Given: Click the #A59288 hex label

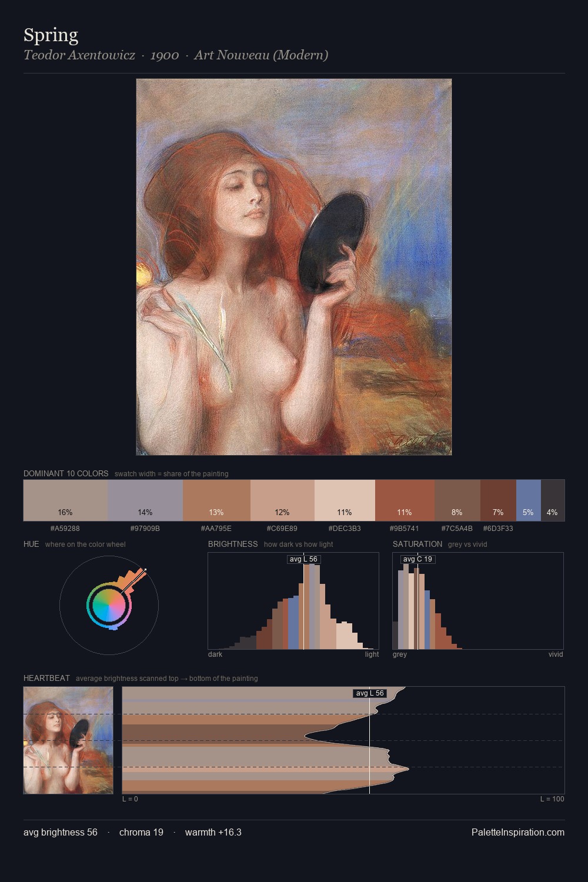Looking at the screenshot, I should tap(65, 529).
